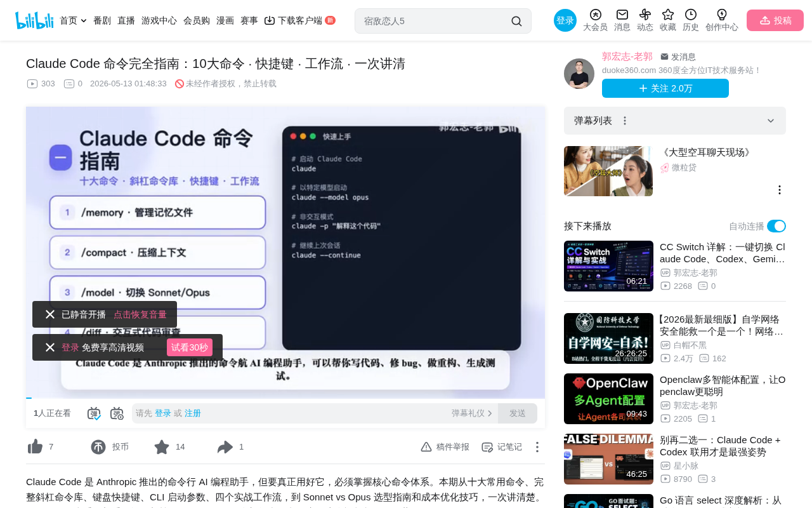Give coins via 投币 icon

pos(98,447)
